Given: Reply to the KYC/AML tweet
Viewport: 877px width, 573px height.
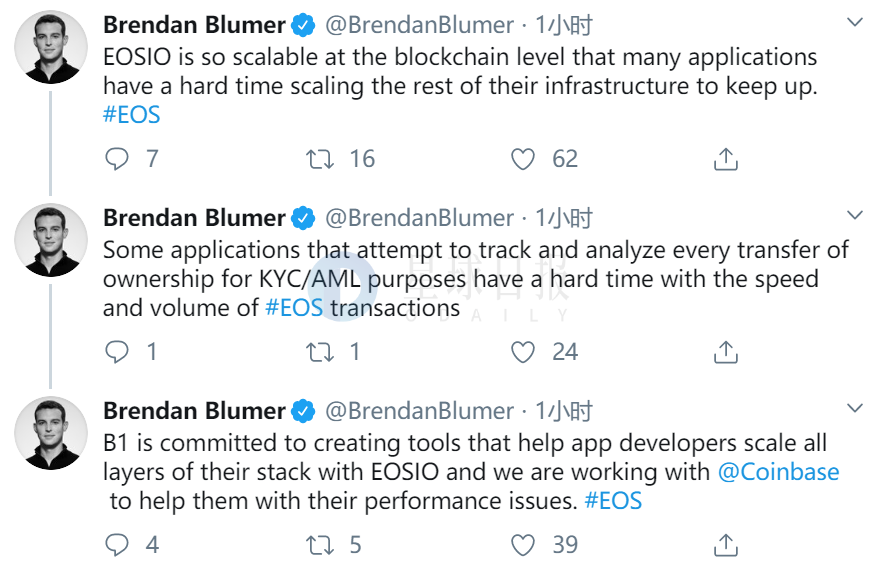Looking at the screenshot, I should 117,352.
